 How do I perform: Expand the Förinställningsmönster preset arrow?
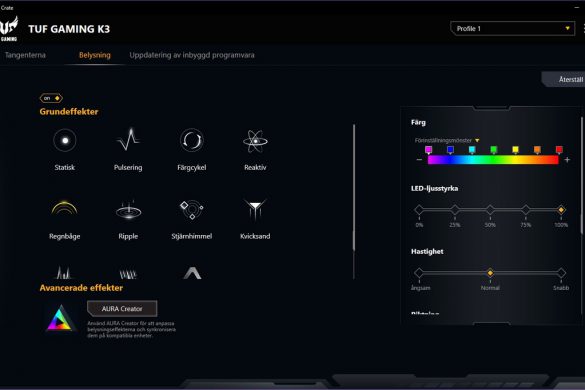[477, 140]
